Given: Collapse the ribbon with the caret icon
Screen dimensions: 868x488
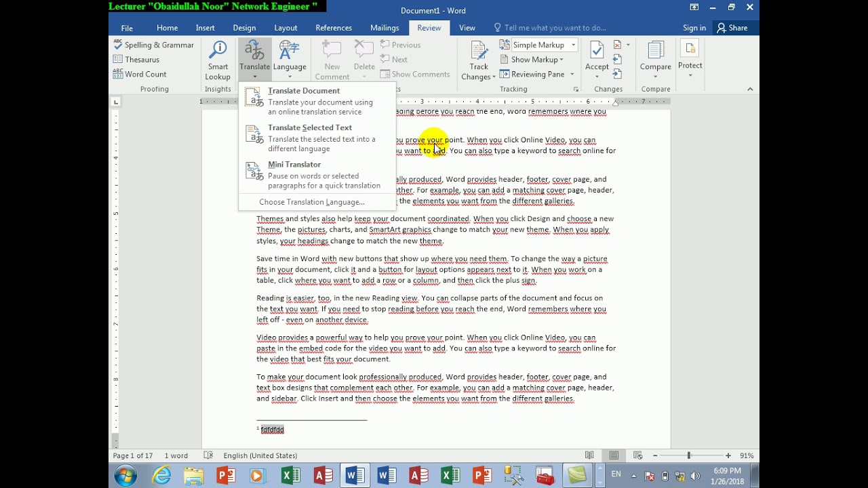Looking at the screenshot, I should click(x=750, y=89).
